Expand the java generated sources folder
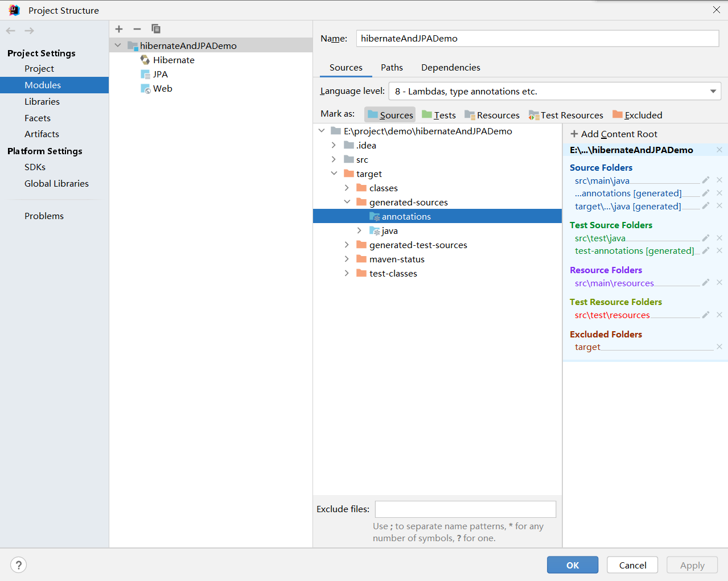Image resolution: width=728 pixels, height=581 pixels. pos(359,230)
